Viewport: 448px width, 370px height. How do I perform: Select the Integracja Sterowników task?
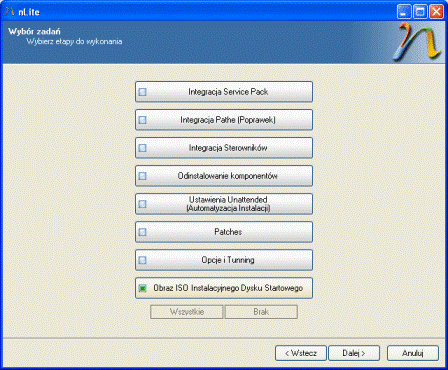(224, 148)
